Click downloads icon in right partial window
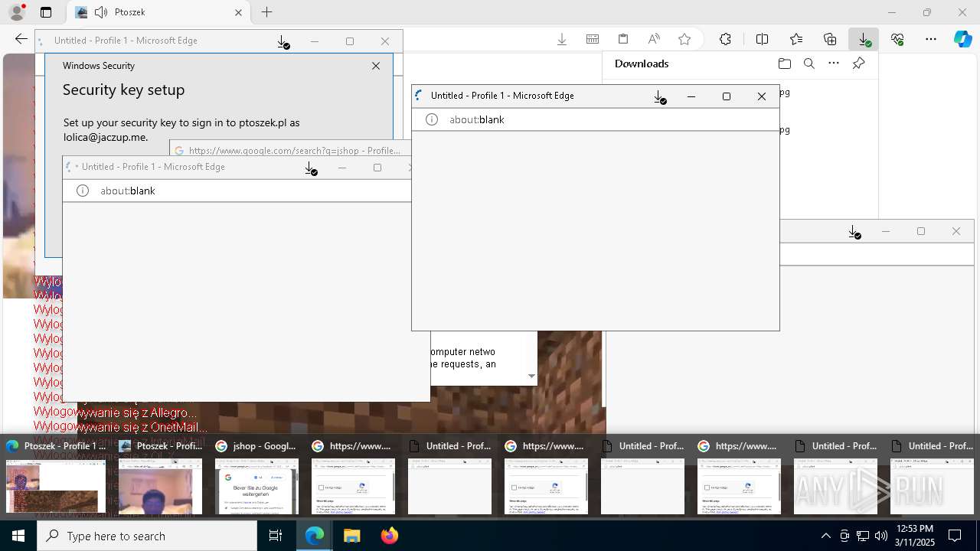The height and width of the screenshot is (551, 980). tap(855, 232)
